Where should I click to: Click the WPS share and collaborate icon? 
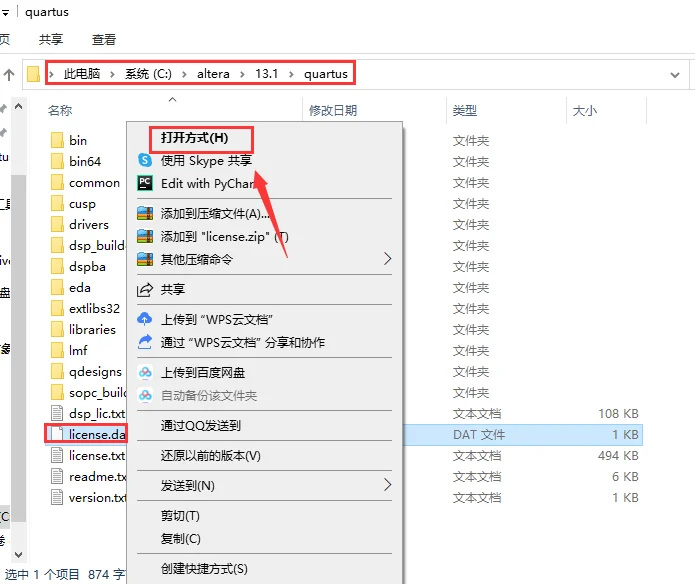click(145, 342)
